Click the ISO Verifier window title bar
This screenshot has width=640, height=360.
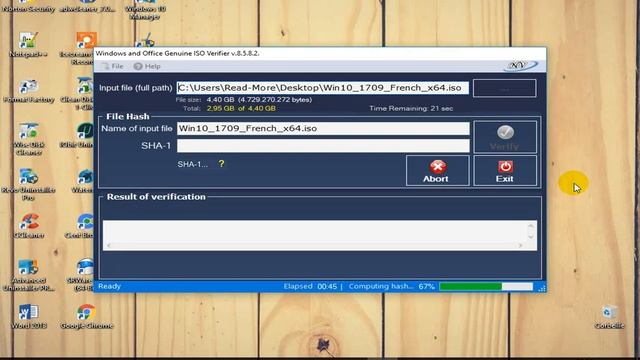[320, 53]
